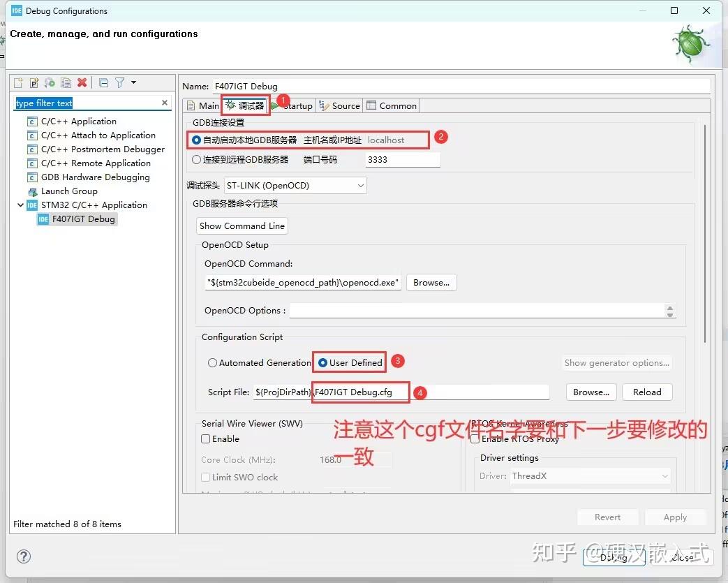Screen dimensions: 728x583
Task: Toggle the Limit SWO clock checkbox
Action: point(205,477)
